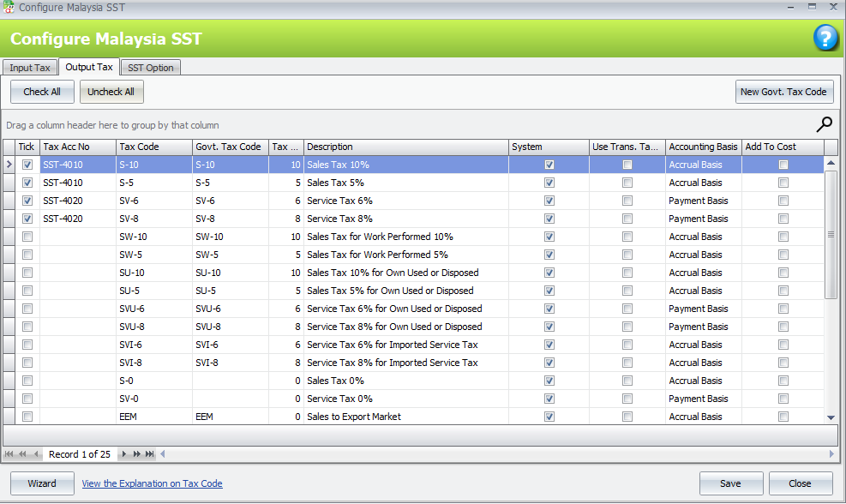
Task: Select the SW-5 Govt. Tax Code cell
Action: (x=231, y=255)
